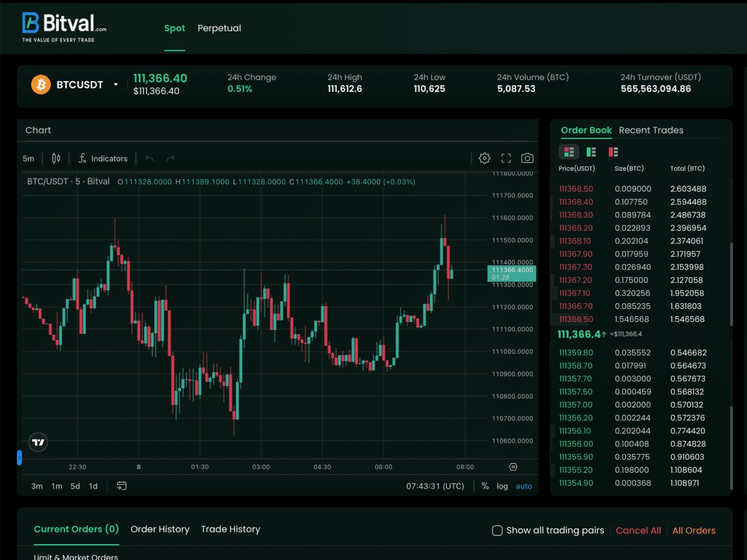This screenshot has width=747, height=560.
Task: Click Cancel All orders
Action: point(638,531)
